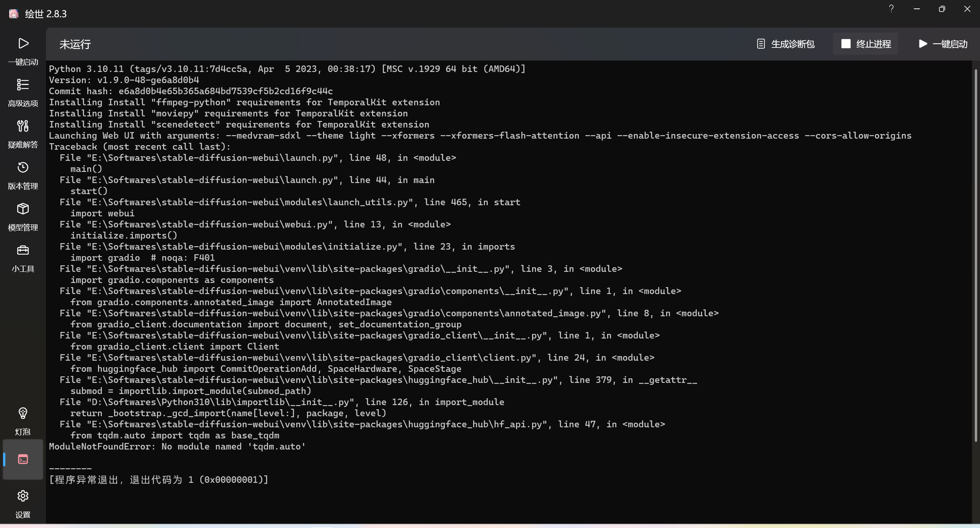Open 小工具 toolbox icon

click(x=23, y=250)
